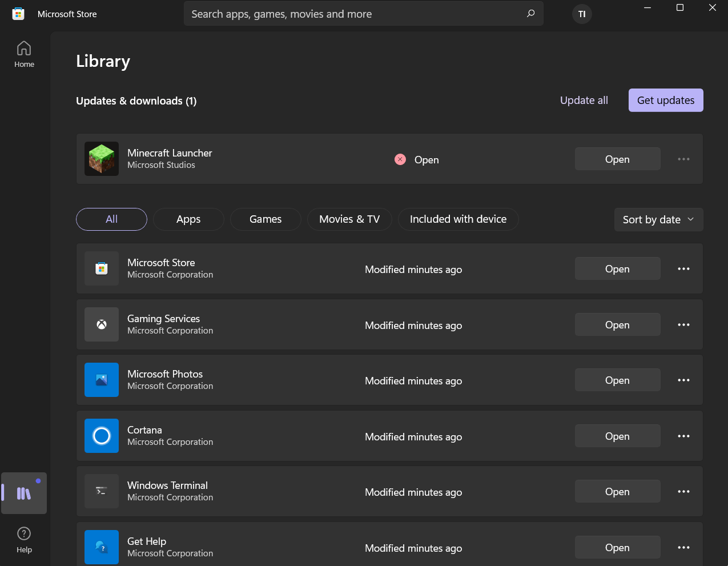
Task: Select the All filter tab
Action: coord(111,219)
